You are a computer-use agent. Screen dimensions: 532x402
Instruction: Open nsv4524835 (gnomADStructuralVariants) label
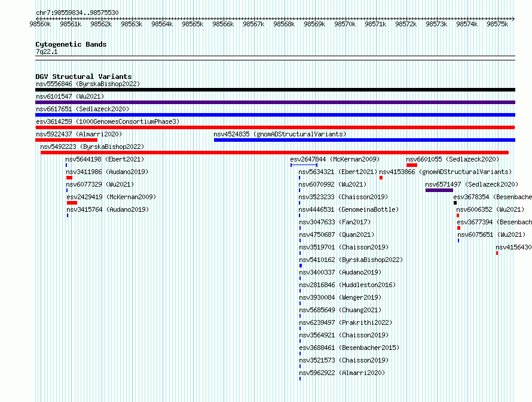(x=280, y=134)
